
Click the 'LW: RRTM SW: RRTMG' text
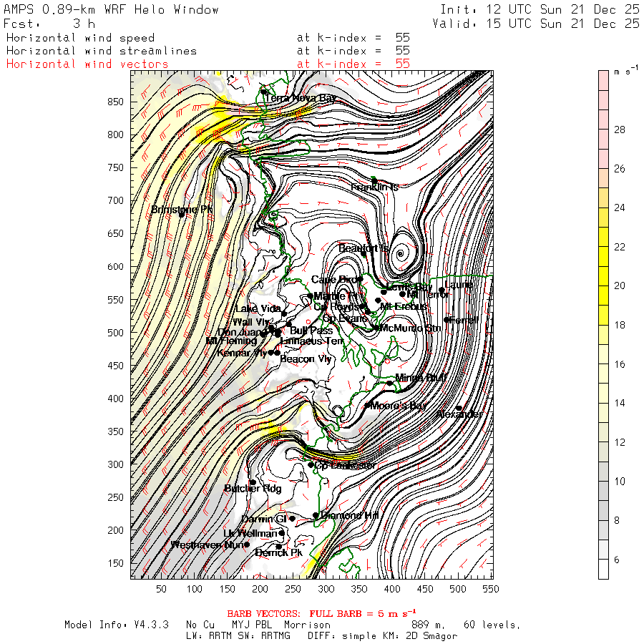tap(238, 636)
